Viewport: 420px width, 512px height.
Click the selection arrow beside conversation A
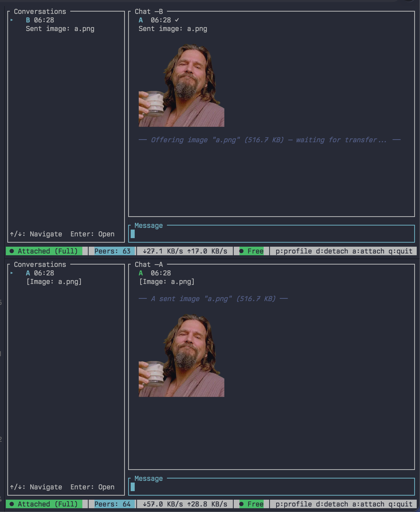12,273
